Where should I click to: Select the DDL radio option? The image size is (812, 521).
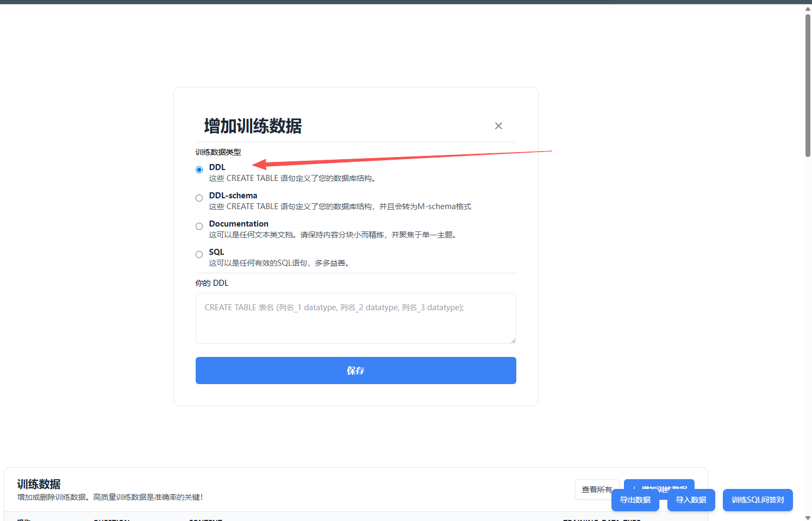pyautogui.click(x=199, y=170)
